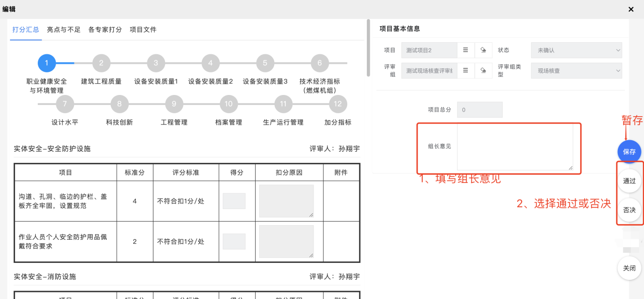
Task: Switch to 各专家打分 tab
Action: (x=105, y=30)
